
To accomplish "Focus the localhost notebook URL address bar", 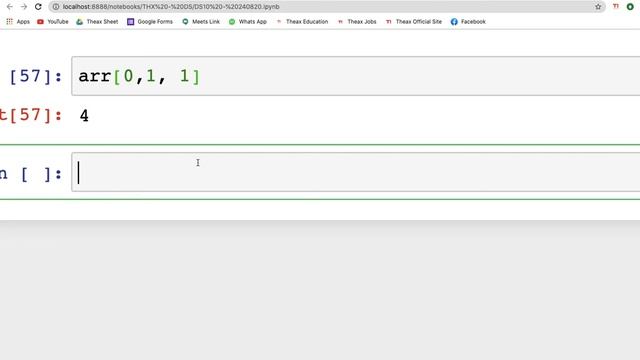I will coord(327,7).
